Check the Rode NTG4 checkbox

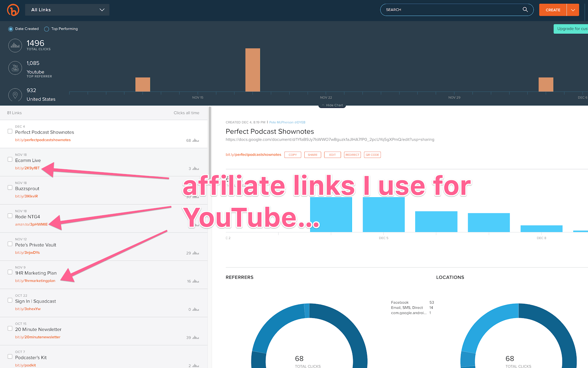pos(10,216)
